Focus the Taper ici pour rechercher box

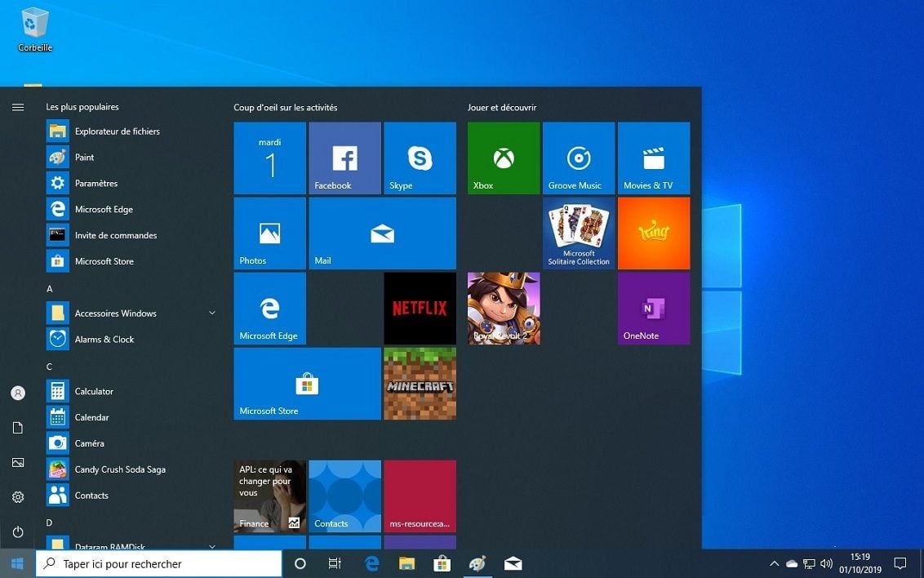159,564
